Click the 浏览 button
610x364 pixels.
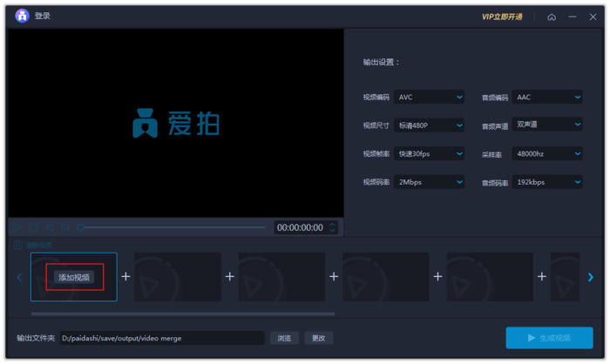284,339
